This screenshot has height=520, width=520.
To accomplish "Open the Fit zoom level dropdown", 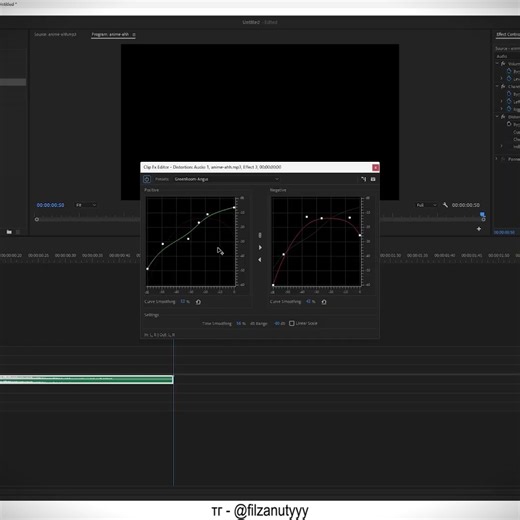I will 86,205.
